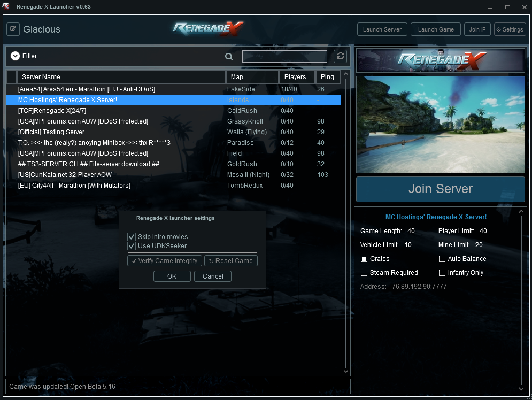Click the server search input field
Viewport: 532px width, 400px height.
[284, 56]
